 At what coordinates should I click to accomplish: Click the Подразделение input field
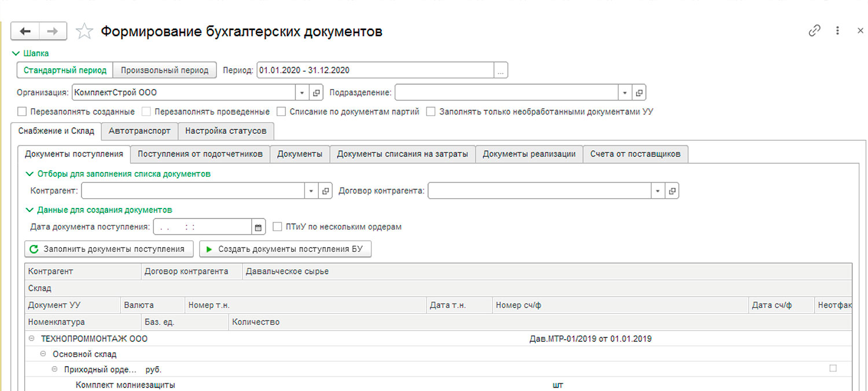[506, 93]
